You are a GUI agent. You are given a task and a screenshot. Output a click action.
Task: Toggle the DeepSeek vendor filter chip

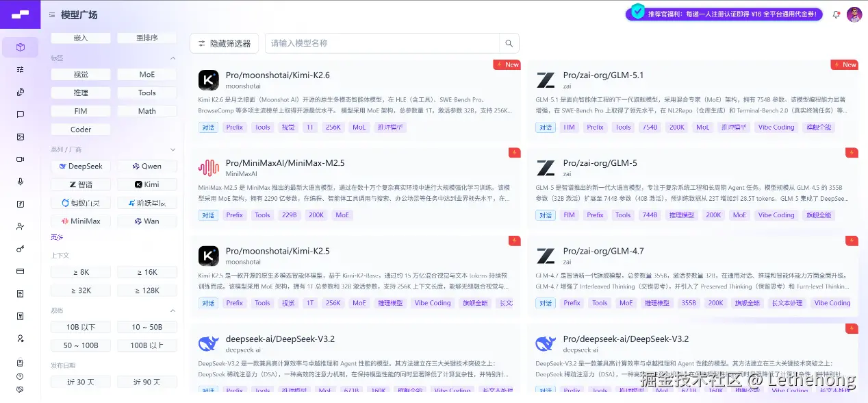(x=81, y=166)
